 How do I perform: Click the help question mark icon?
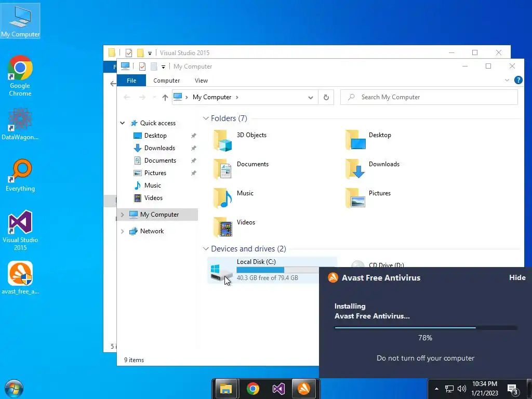pyautogui.click(x=518, y=80)
